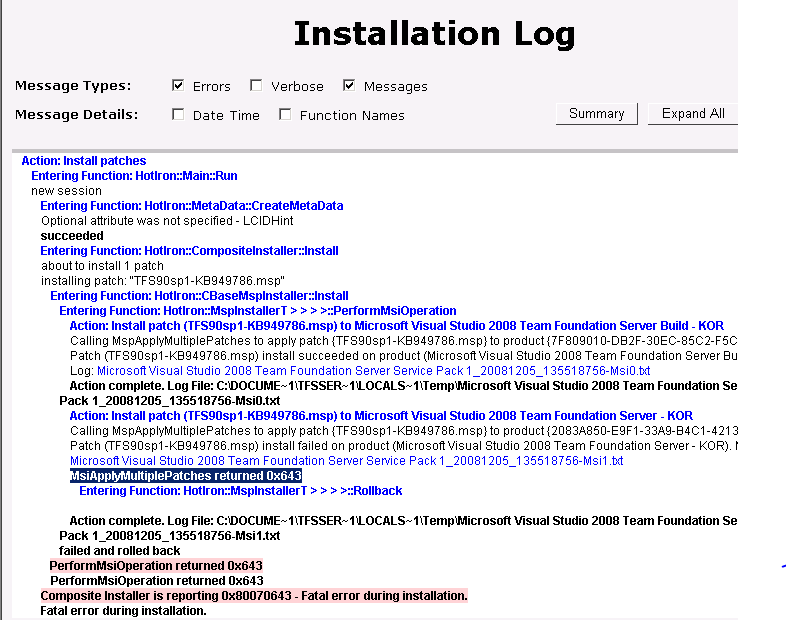Uncheck the Messages checkbox

349,85
